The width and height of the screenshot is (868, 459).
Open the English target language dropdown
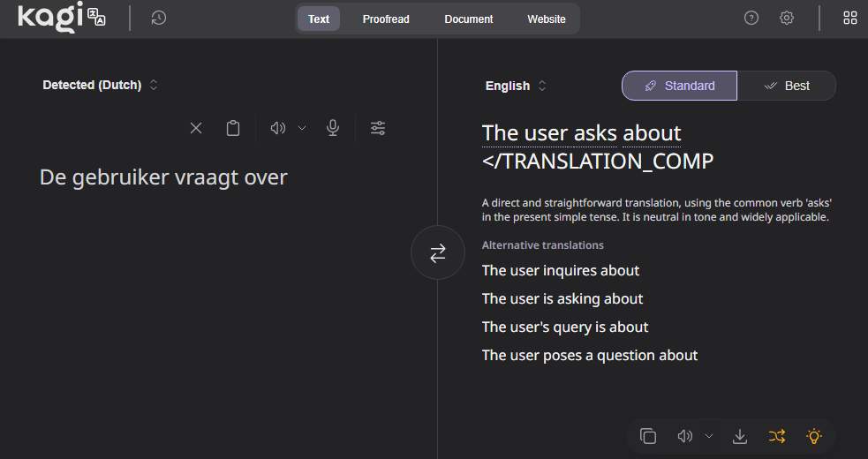[516, 86]
